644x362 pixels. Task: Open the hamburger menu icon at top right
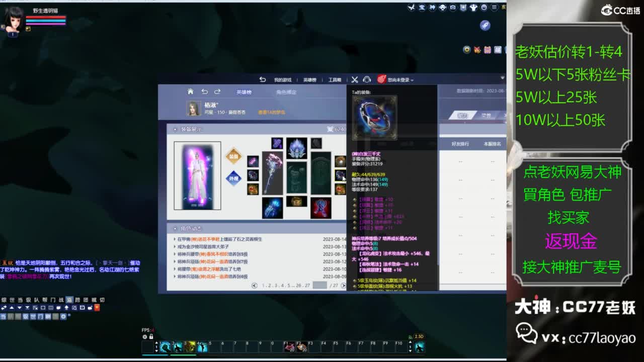494,8
